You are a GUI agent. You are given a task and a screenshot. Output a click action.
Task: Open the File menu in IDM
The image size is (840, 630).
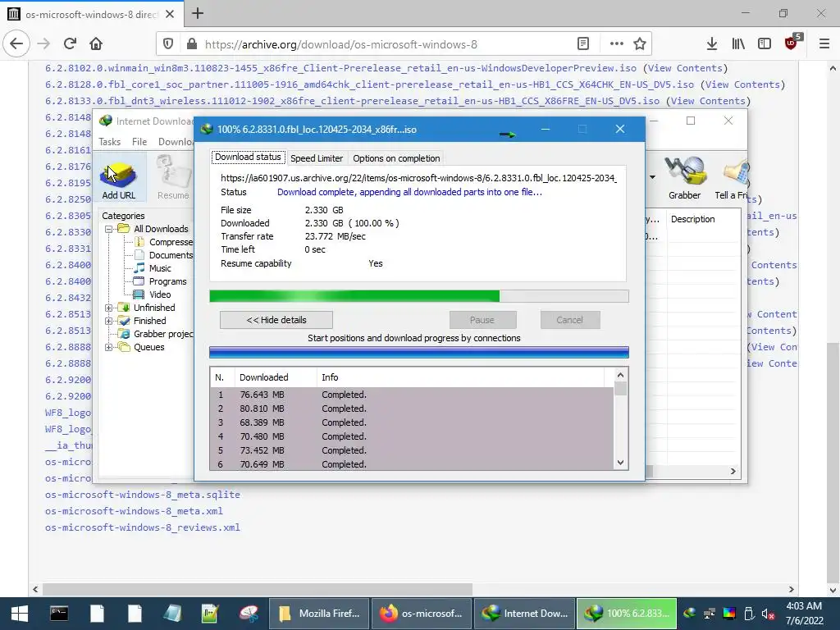click(x=139, y=141)
